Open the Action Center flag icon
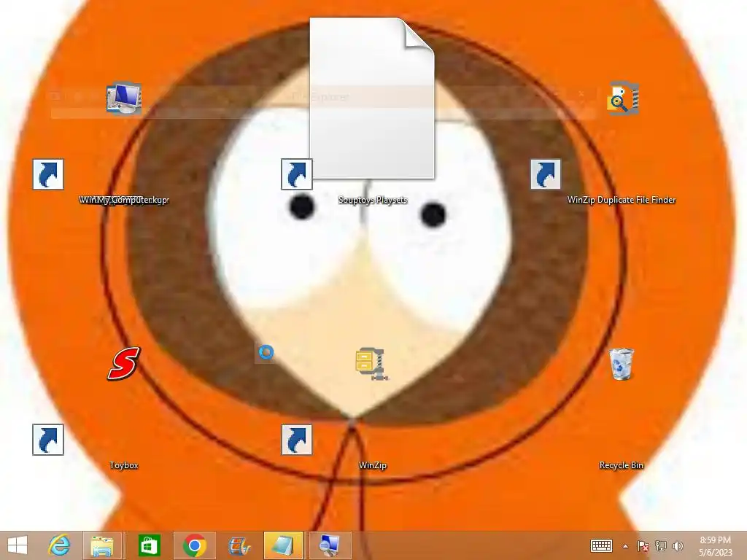Image resolution: width=747 pixels, height=560 pixels. (x=643, y=545)
